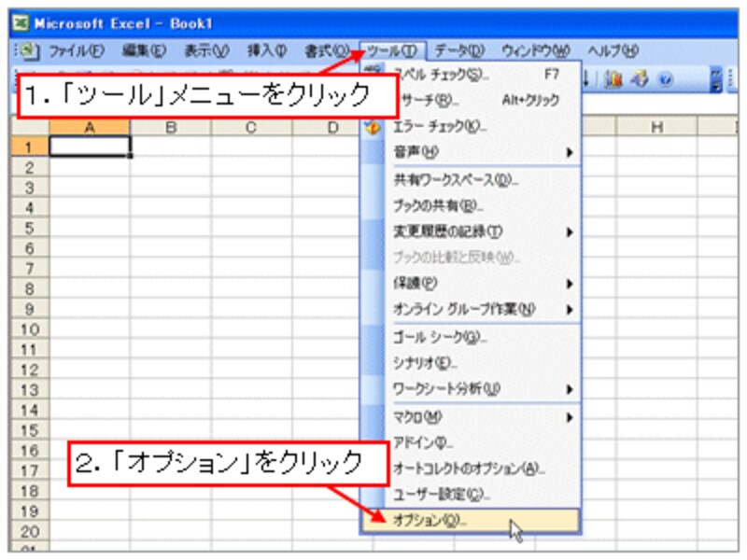Viewport: 747px width, 560px height.
Task: Select row 20 header
Action: pyautogui.click(x=30, y=531)
